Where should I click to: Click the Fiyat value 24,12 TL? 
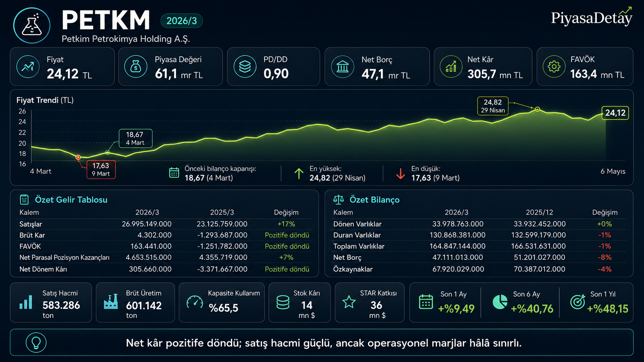pyautogui.click(x=69, y=74)
